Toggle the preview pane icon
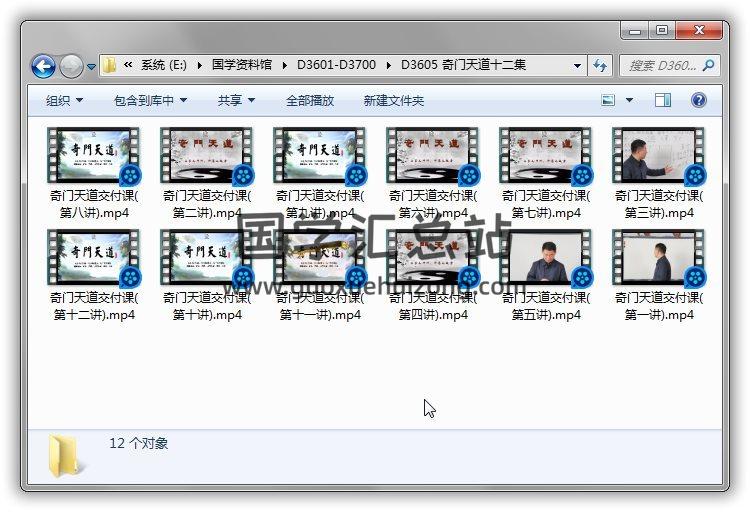Screen dimensions: 750x512 [x=662, y=100]
